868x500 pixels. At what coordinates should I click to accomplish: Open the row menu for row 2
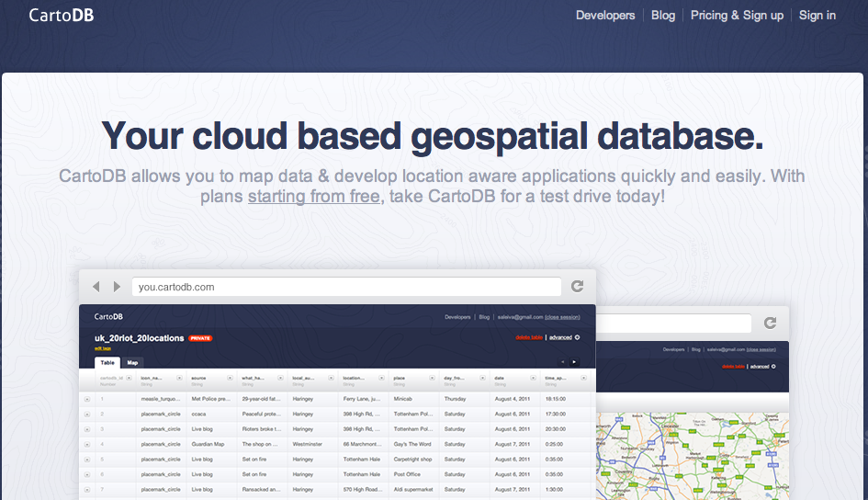pos(87,415)
